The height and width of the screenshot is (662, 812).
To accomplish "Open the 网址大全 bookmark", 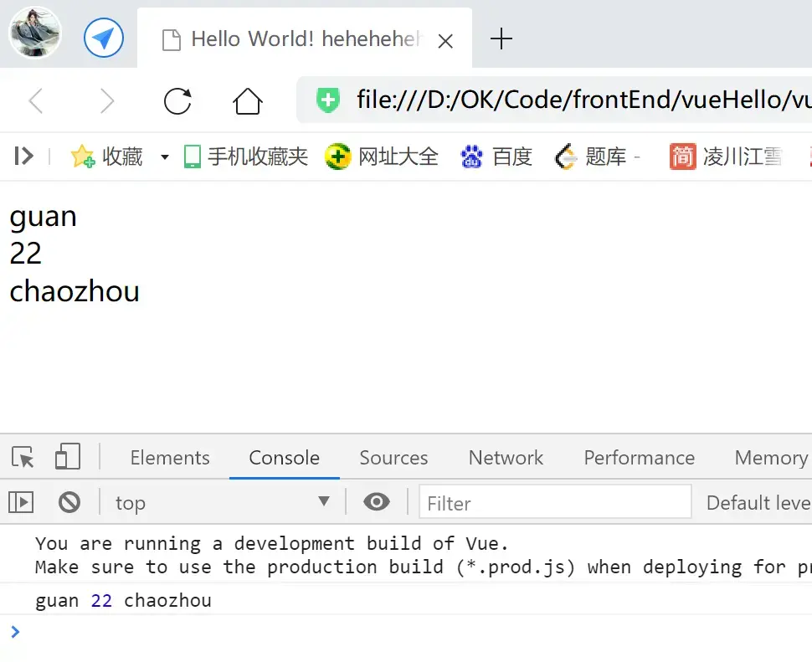I will tap(382, 157).
